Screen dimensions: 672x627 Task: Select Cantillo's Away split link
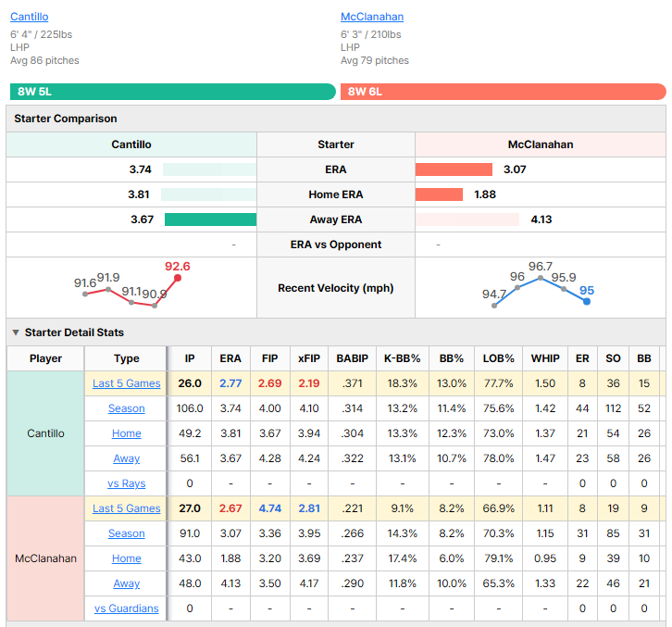(127, 458)
